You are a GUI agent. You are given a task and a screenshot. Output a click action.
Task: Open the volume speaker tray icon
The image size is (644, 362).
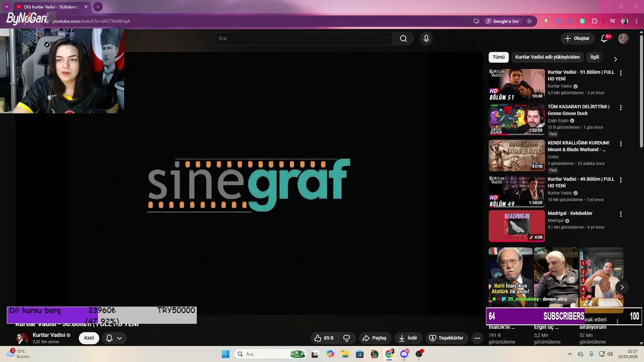tap(610, 354)
